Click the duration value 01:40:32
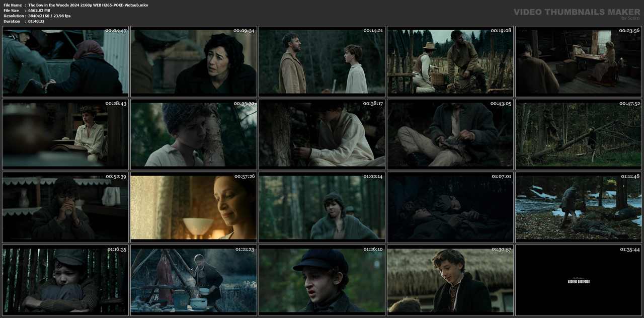 tap(36, 22)
